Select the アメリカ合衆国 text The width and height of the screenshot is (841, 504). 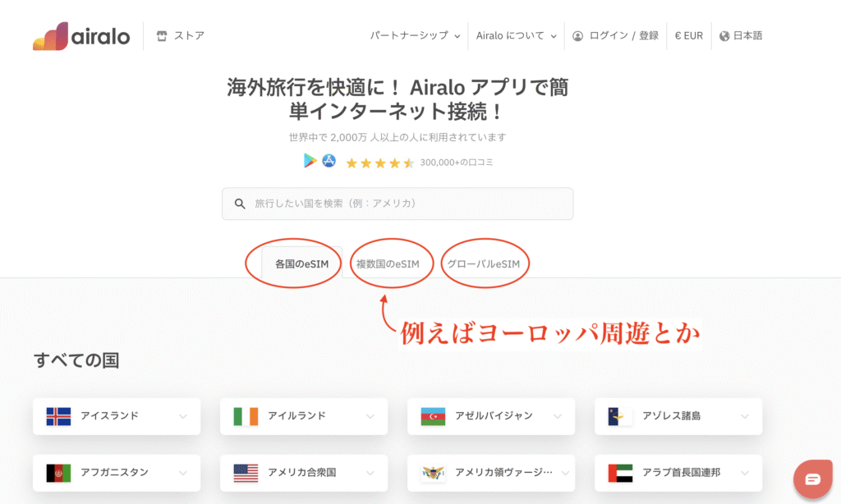tap(302, 472)
